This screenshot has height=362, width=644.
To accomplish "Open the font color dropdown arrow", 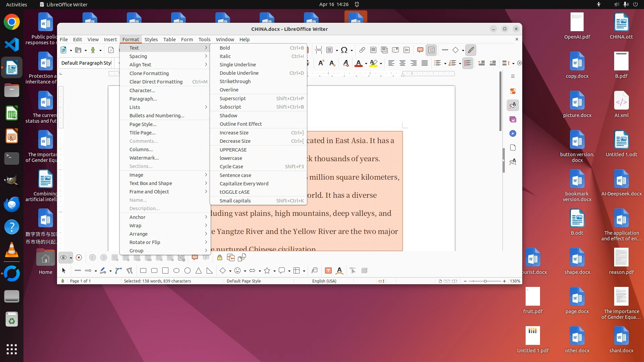I will pos(366,63).
